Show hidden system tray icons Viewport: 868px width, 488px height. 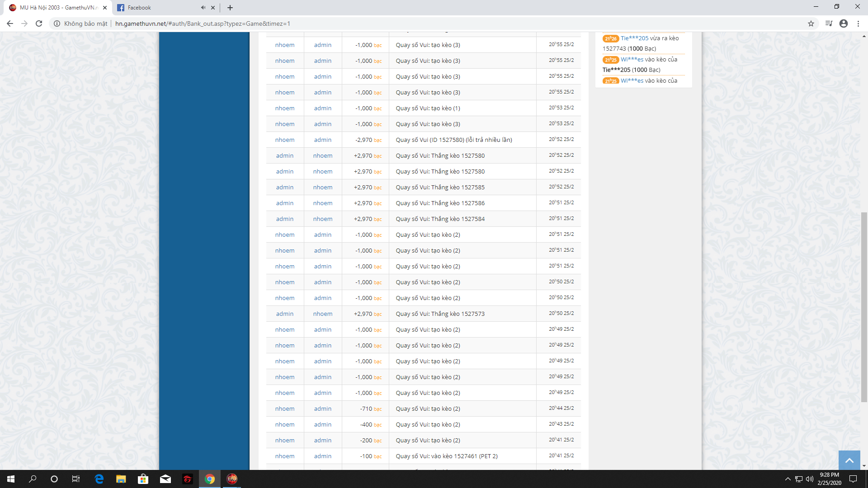pos(788,479)
